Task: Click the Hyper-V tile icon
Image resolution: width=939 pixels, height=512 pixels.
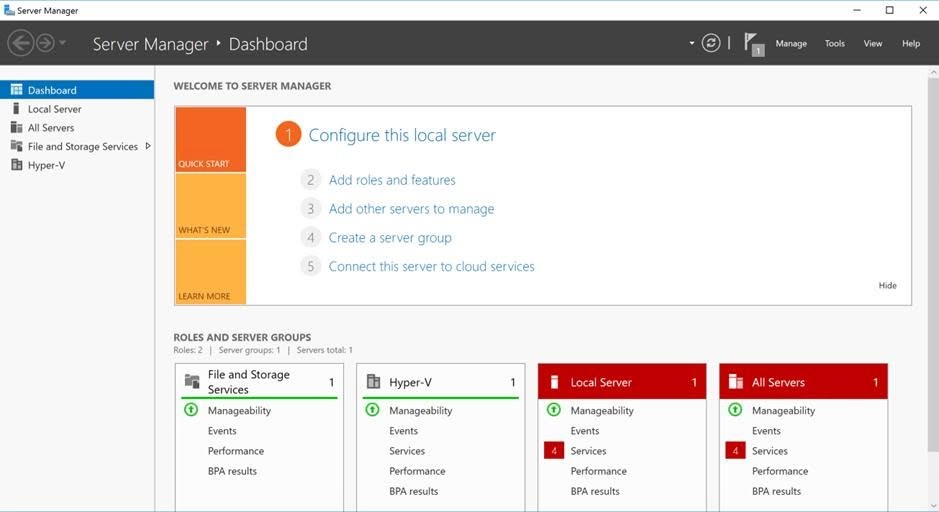Action: (x=373, y=381)
